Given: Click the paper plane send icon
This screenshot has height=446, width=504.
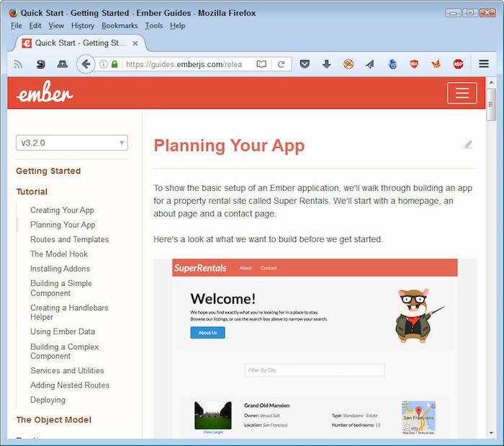Looking at the screenshot, I should 370,64.
